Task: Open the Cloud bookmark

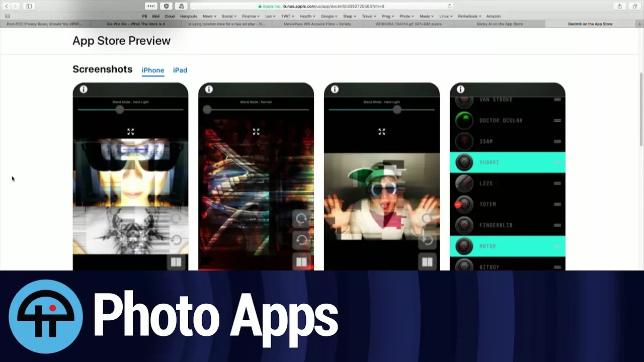Action: pos(170,16)
